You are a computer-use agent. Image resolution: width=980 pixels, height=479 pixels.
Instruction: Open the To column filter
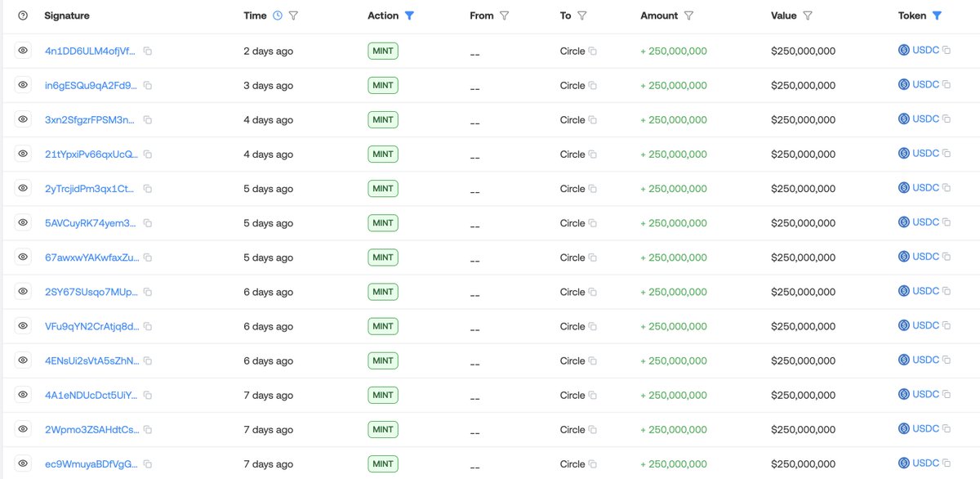[582, 16]
